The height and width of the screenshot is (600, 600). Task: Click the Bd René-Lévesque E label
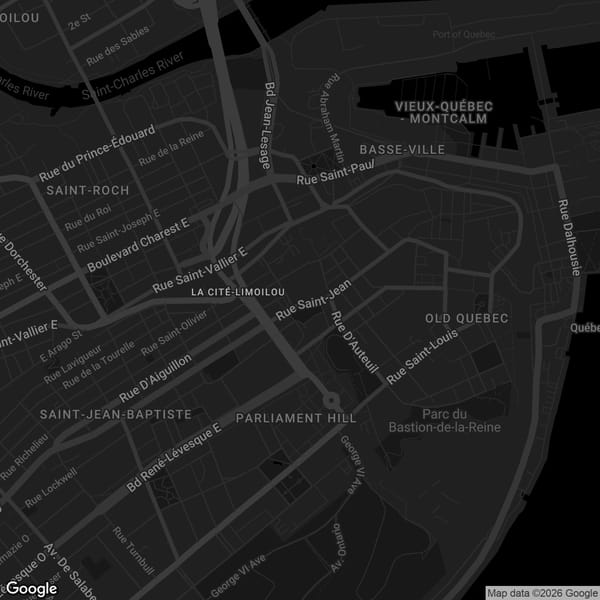tap(174, 458)
